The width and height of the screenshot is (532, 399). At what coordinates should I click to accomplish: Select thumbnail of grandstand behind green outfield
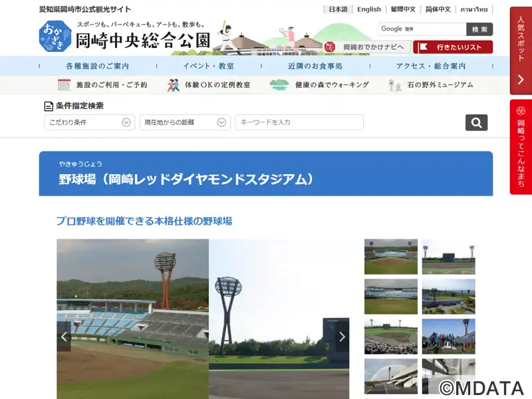coord(391,297)
